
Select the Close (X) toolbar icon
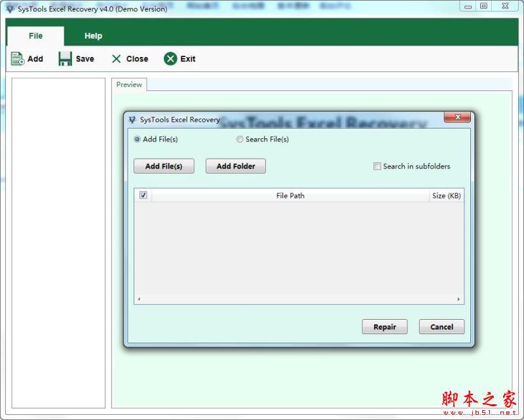click(116, 58)
